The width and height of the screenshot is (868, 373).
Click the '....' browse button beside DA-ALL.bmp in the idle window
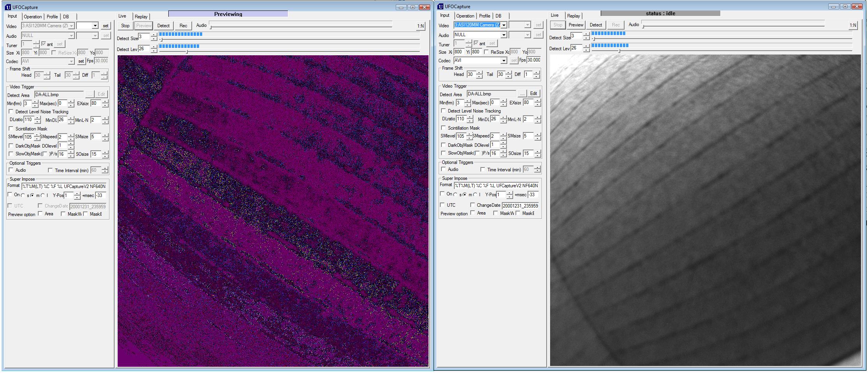(522, 94)
